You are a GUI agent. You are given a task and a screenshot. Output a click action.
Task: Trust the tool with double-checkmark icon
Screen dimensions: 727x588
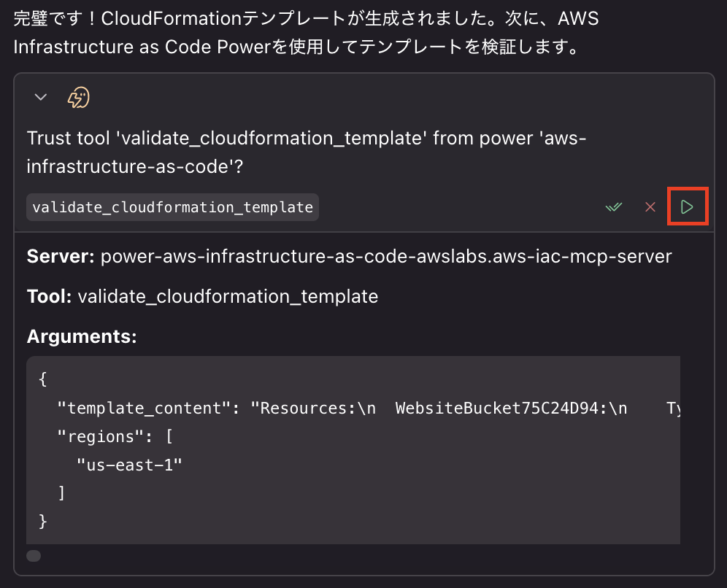pos(614,207)
